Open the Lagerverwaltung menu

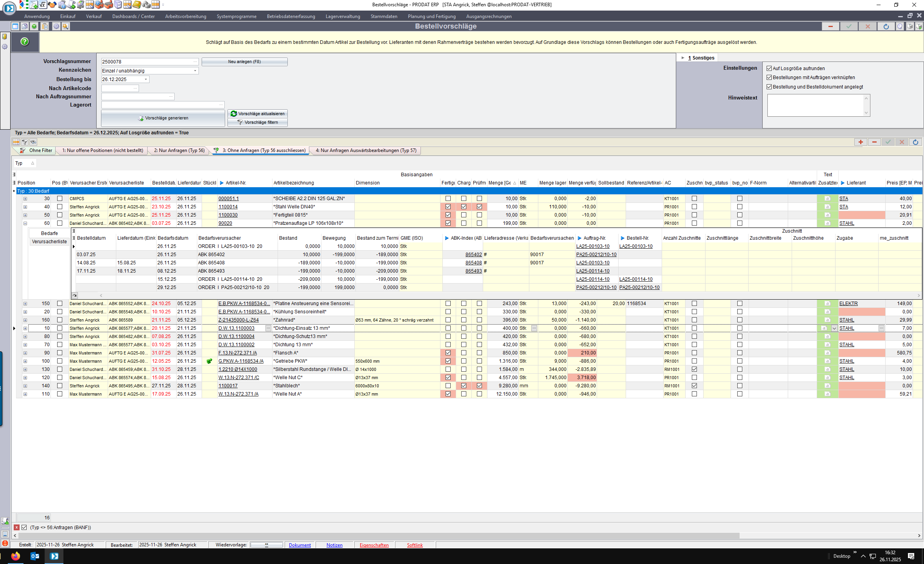[343, 16]
